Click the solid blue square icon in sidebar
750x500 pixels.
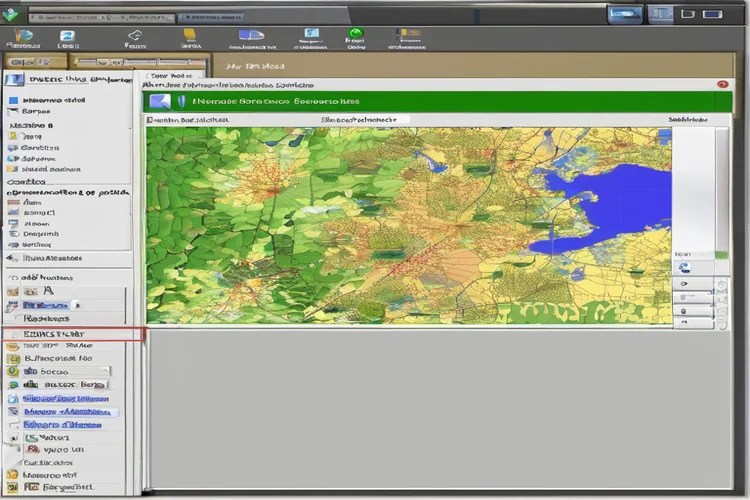(x=13, y=100)
